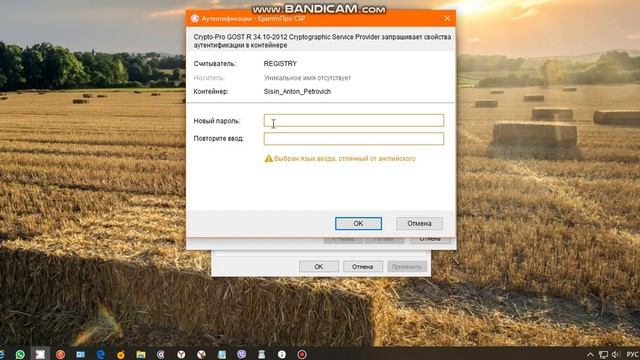The height and width of the screenshot is (360, 640).
Task: Click the yellow warning icon about input language
Action: point(268,158)
